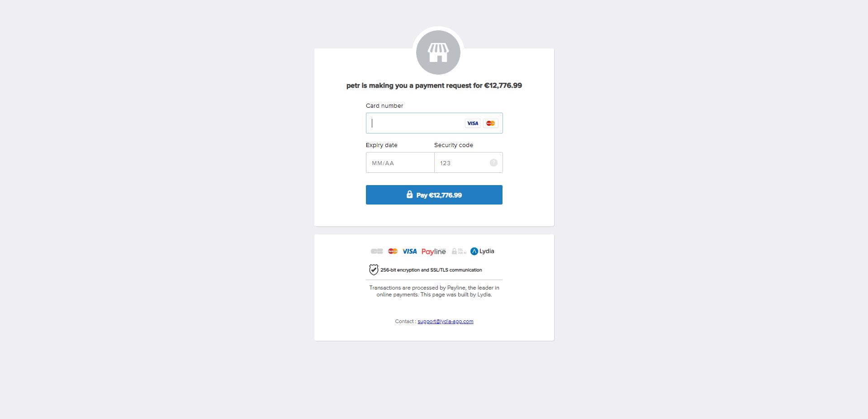Click the Card number label
Image resolution: width=868 pixels, height=419 pixels.
384,105
